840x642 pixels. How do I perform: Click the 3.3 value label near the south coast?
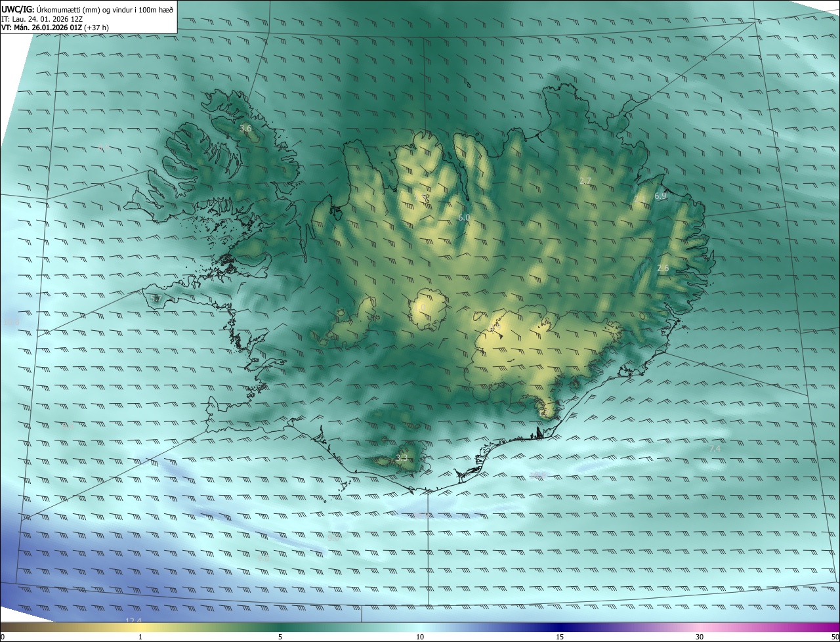[402, 458]
